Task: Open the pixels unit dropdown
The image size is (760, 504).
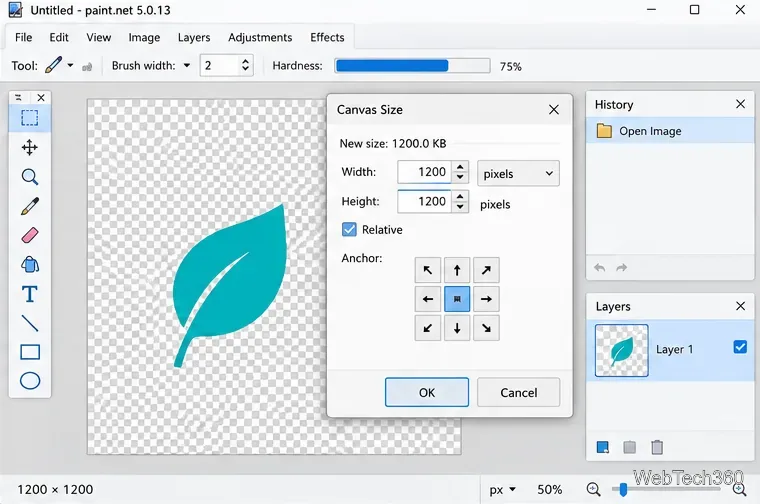Action: (x=518, y=173)
